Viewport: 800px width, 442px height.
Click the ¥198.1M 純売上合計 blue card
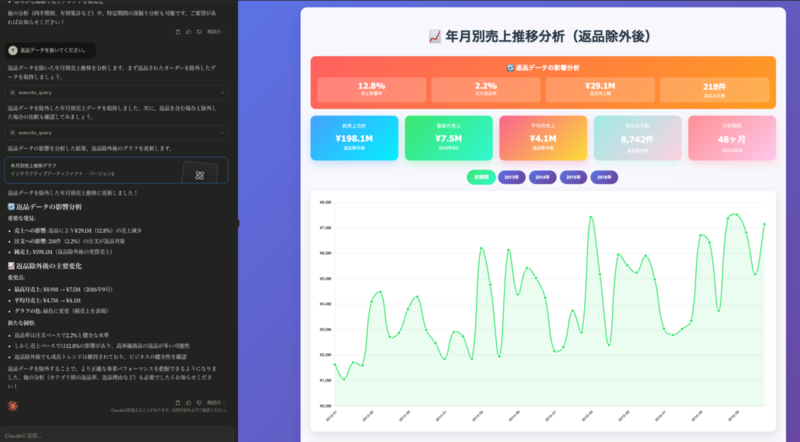pos(354,138)
